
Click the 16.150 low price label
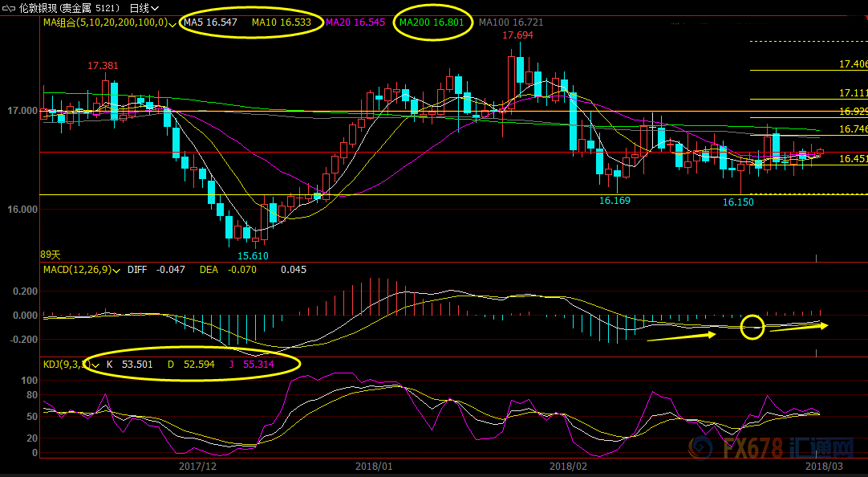pos(738,202)
